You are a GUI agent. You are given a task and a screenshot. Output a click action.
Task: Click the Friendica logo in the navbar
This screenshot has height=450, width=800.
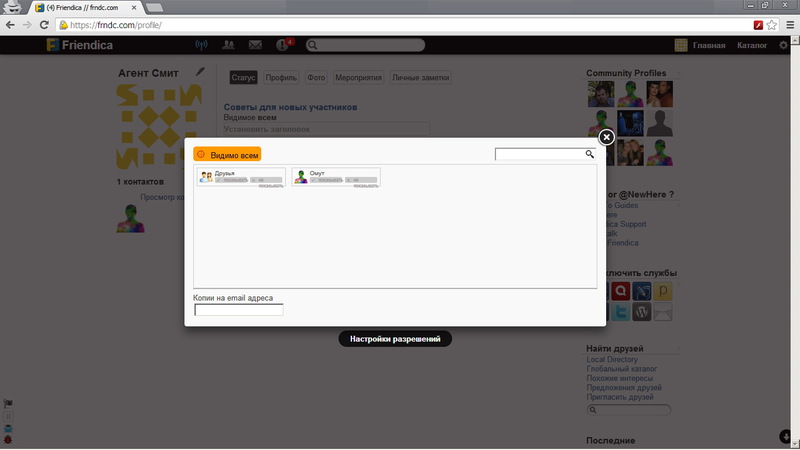(x=80, y=45)
